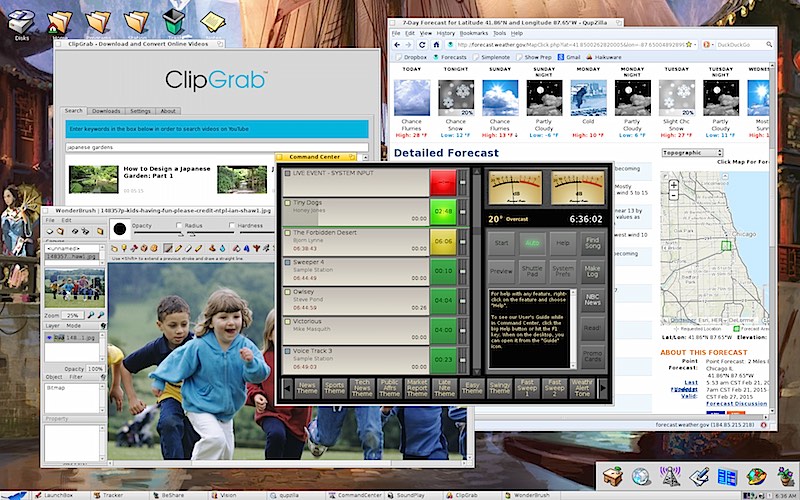Open the WonderBrush Mode menu
800x500 pixels.
[73, 326]
